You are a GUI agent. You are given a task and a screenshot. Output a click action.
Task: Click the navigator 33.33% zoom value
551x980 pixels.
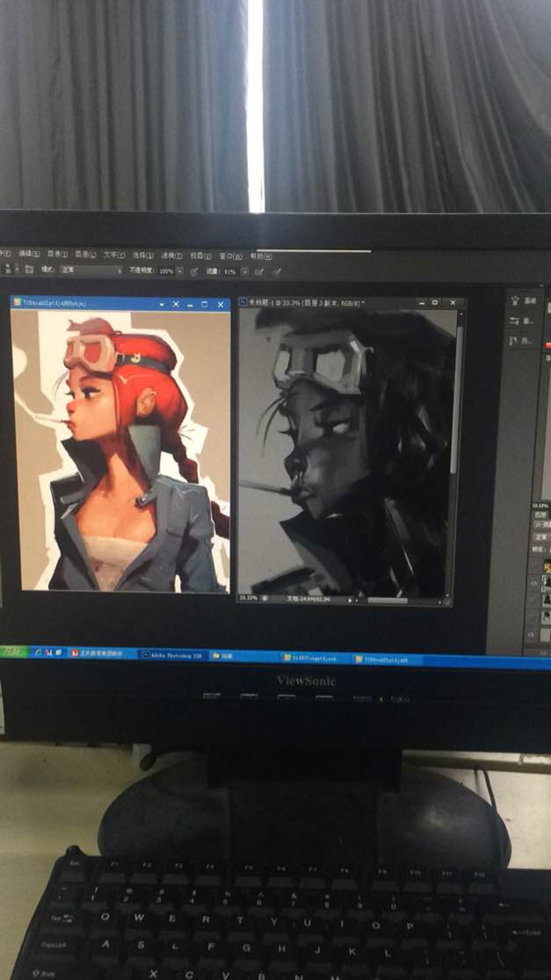pos(540,505)
